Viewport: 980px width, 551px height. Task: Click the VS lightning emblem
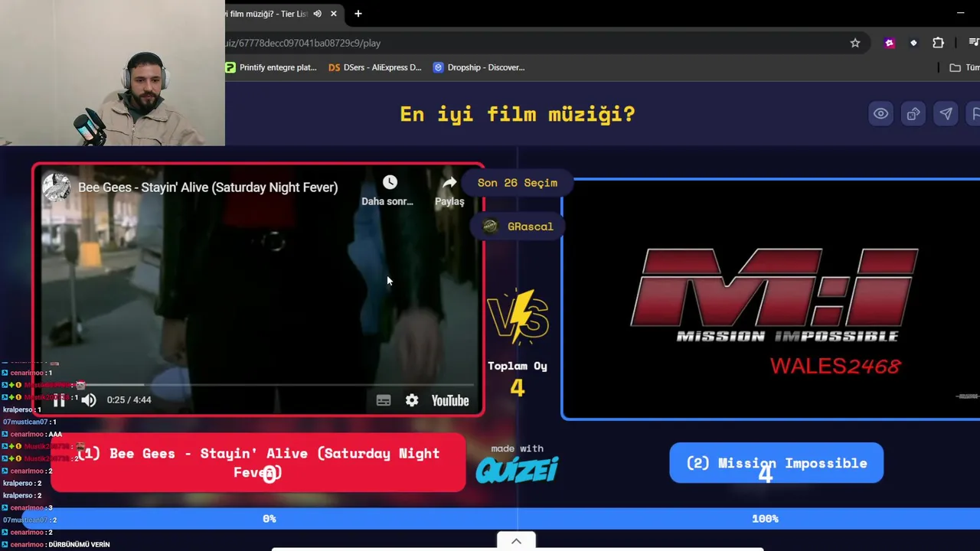tap(518, 316)
